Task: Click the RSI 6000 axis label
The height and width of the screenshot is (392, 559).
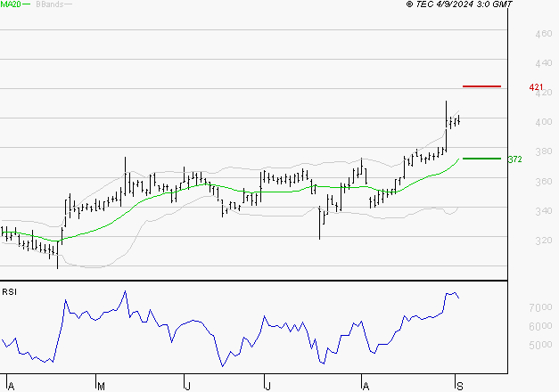Action: point(540,326)
